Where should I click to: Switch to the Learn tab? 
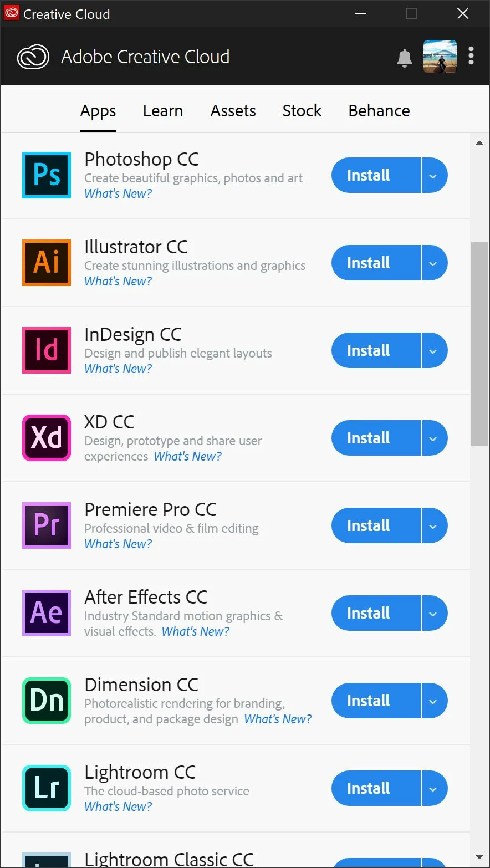[163, 111]
